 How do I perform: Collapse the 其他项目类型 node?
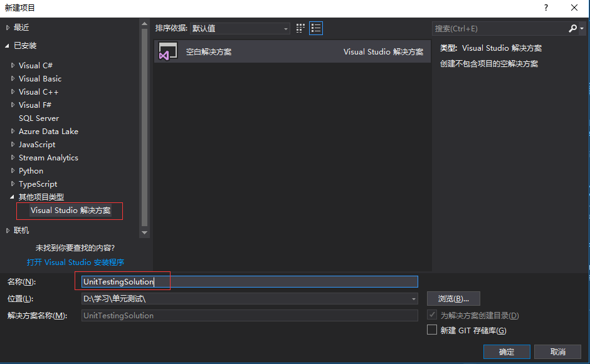(12, 197)
